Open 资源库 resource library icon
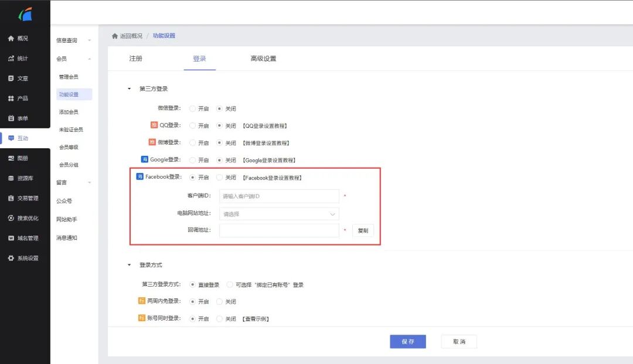633x364 pixels. [11, 178]
